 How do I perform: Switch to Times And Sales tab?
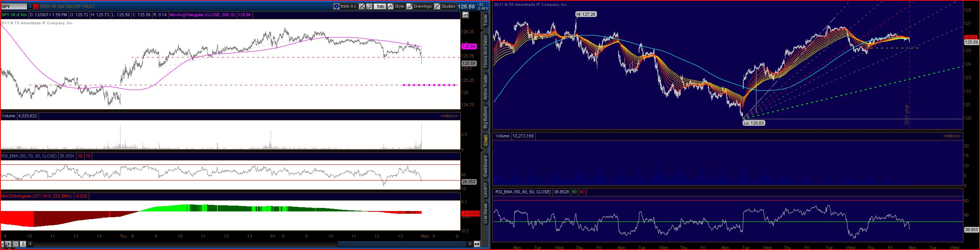(485, 52)
